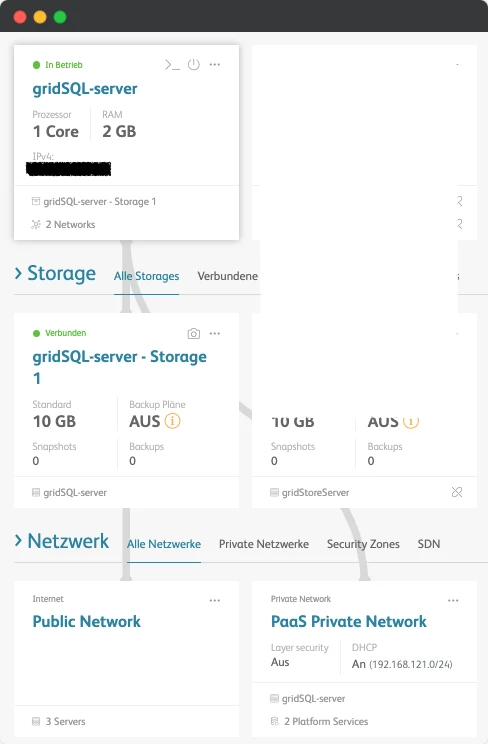488x744 pixels.
Task: Open the SDN tab
Action: point(429,544)
